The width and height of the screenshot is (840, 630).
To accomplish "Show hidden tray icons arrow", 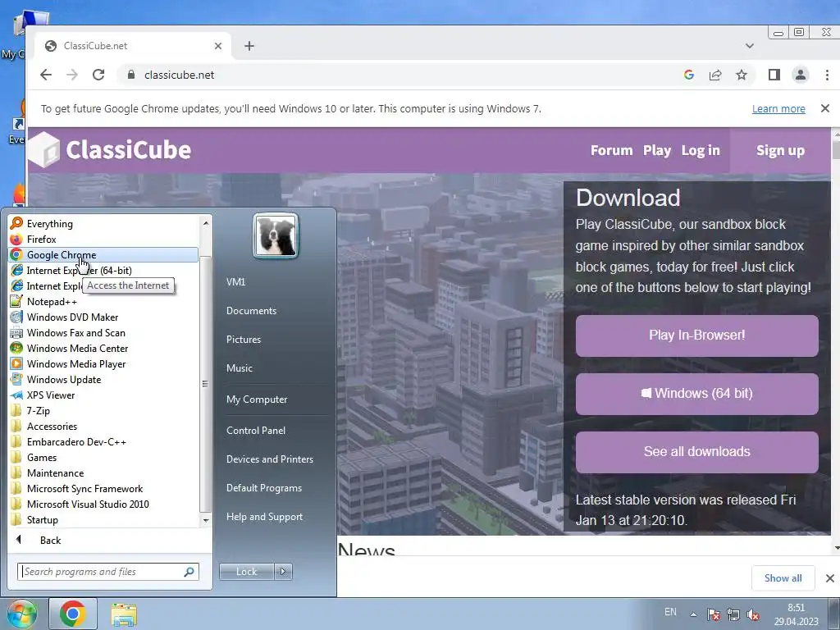I will coord(693,614).
